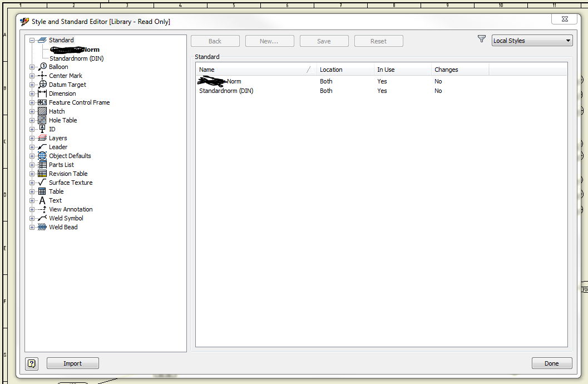Expand the Object Defaults tree node

coord(32,156)
